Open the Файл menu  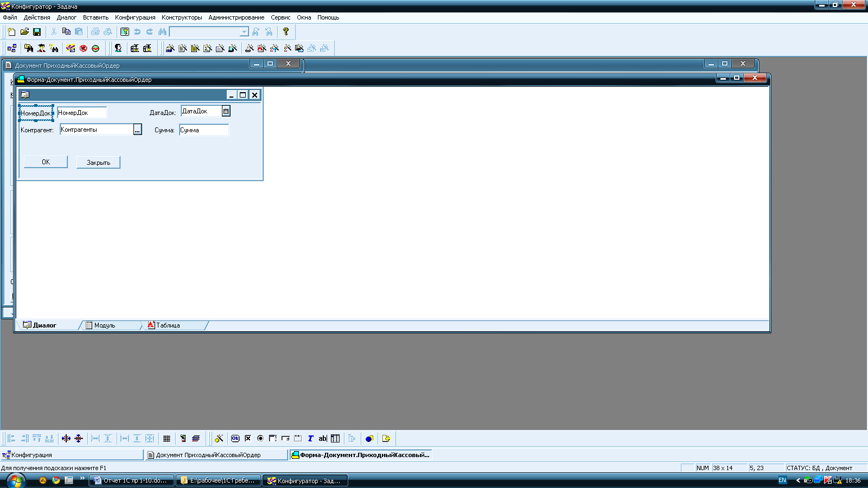[x=10, y=17]
